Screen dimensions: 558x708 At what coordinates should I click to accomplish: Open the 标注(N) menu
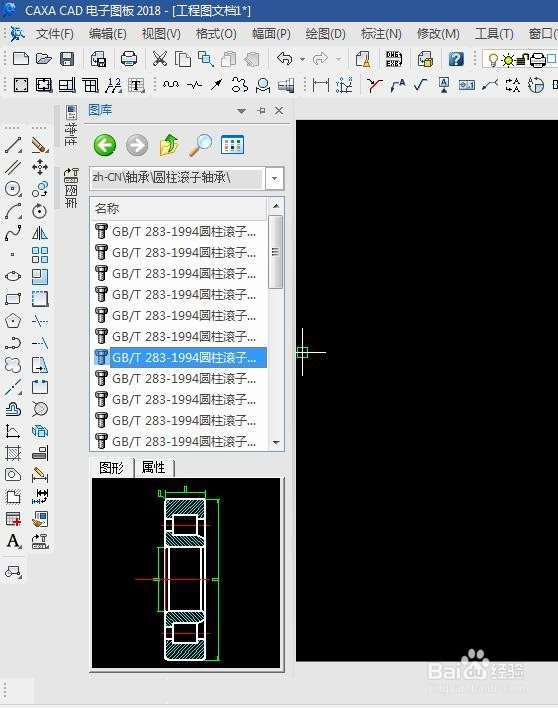(381, 34)
